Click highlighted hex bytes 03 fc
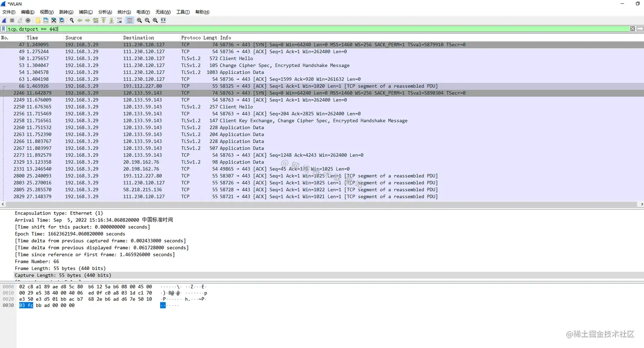Screen dimensions: 644x348 [26, 305]
